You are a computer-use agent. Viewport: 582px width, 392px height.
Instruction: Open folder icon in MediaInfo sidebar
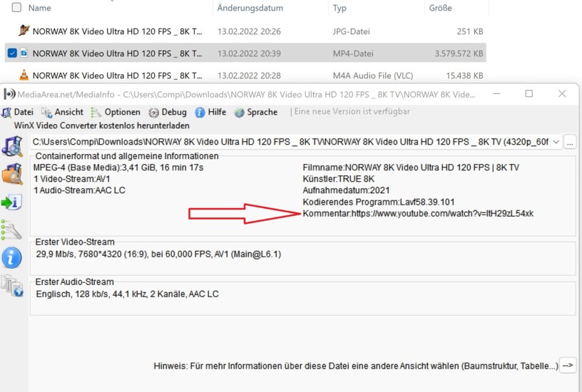tap(12, 174)
